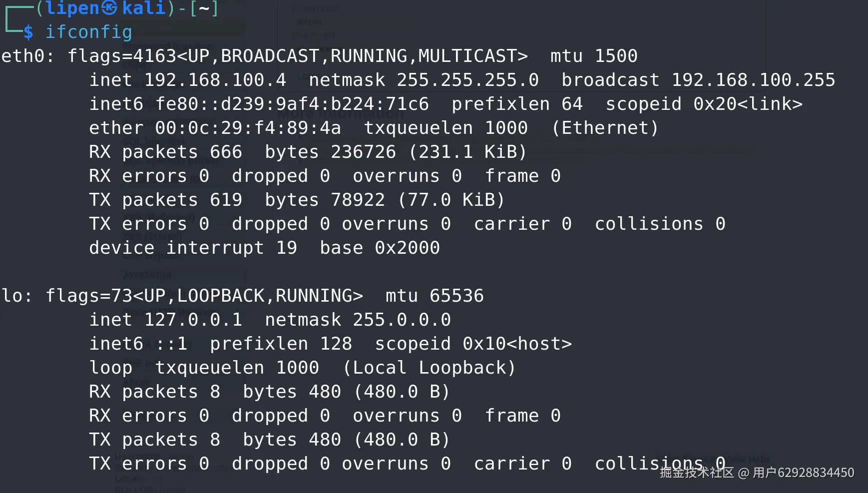
Task: Click the netmask value 255.255.255.0
Action: 468,80
